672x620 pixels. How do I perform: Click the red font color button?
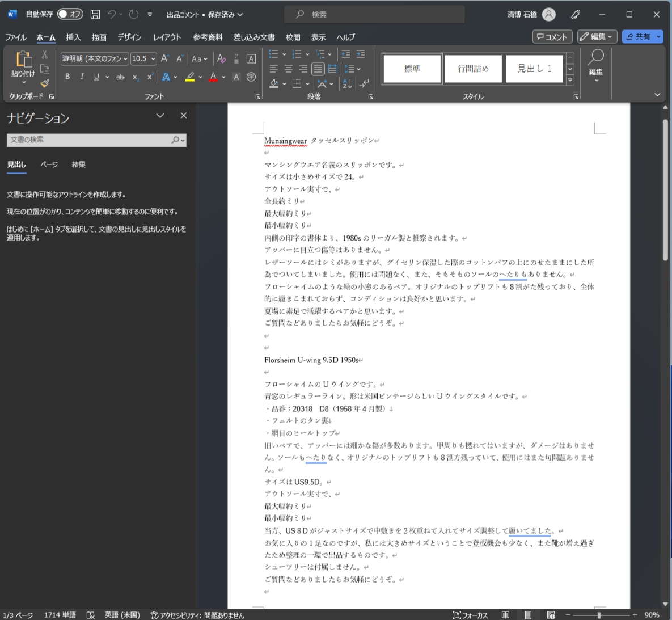213,77
